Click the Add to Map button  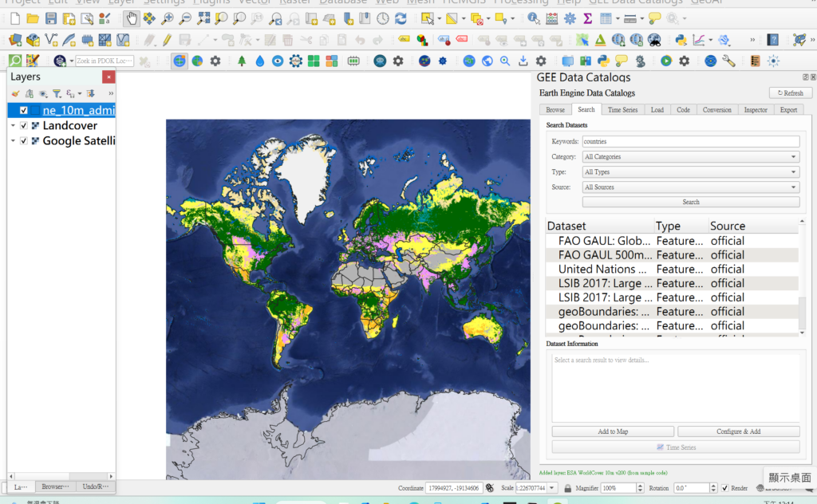pyautogui.click(x=613, y=431)
